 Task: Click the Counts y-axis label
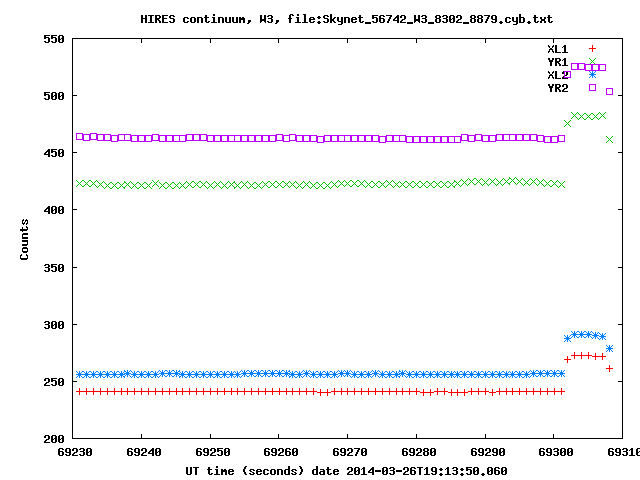24,239
